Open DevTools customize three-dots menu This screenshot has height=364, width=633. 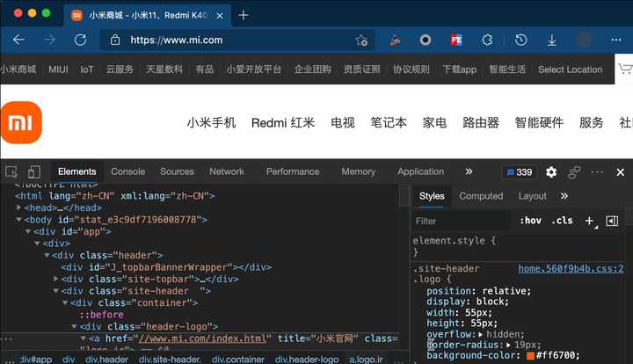click(x=597, y=172)
